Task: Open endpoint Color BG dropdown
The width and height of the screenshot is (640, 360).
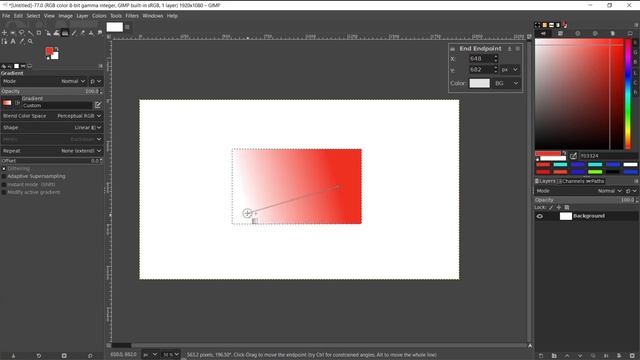Action: point(507,83)
